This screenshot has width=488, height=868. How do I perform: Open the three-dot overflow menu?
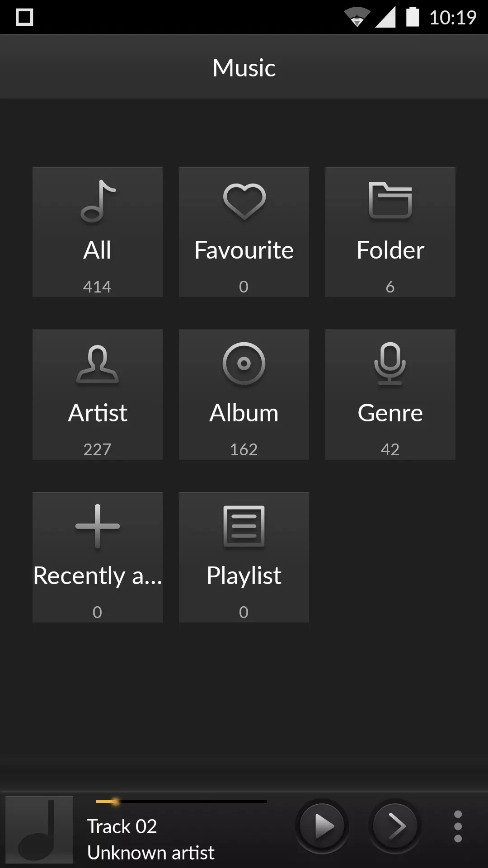[x=458, y=826]
